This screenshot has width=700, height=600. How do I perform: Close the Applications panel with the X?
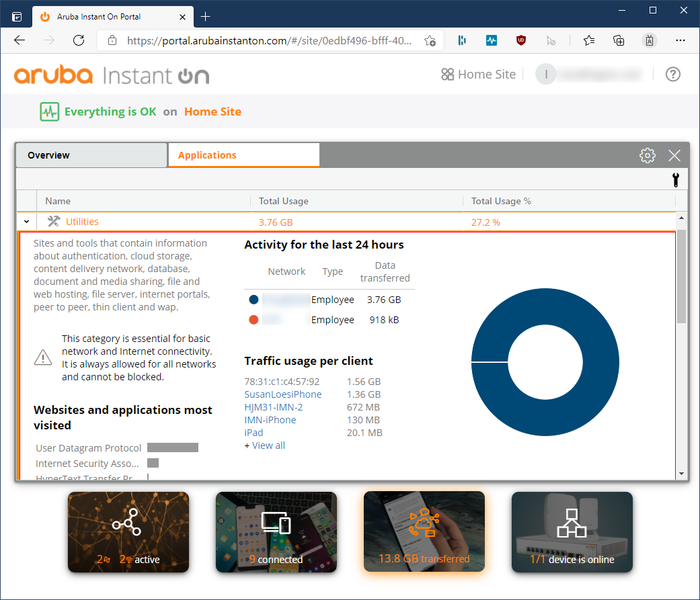[x=674, y=155]
